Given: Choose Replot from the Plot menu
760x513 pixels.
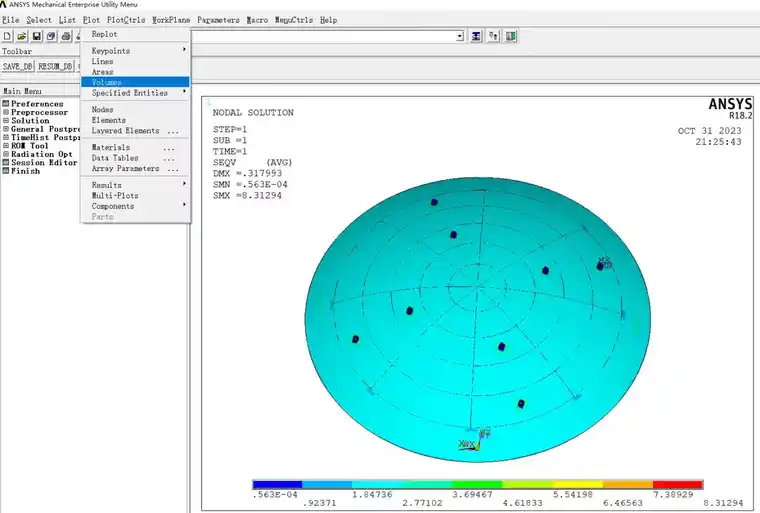Looking at the screenshot, I should pos(135,34).
